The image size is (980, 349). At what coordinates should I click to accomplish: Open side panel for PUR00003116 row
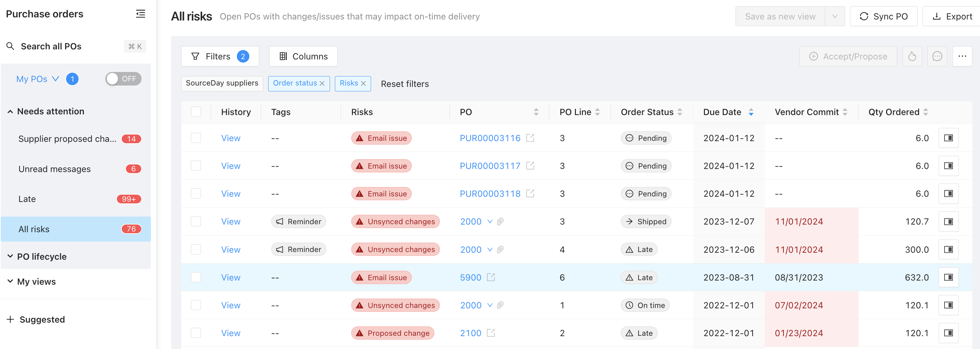(948, 138)
